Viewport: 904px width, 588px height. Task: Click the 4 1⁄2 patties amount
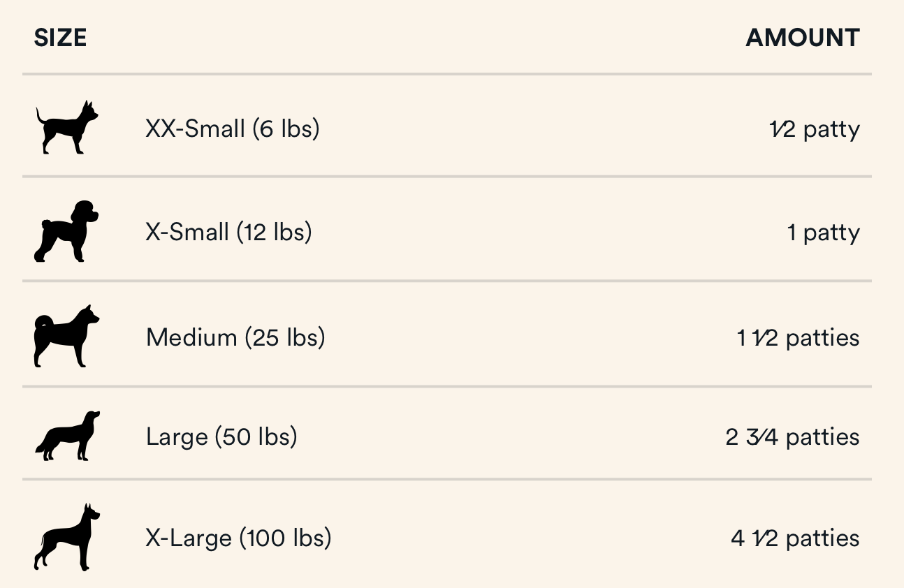click(795, 538)
